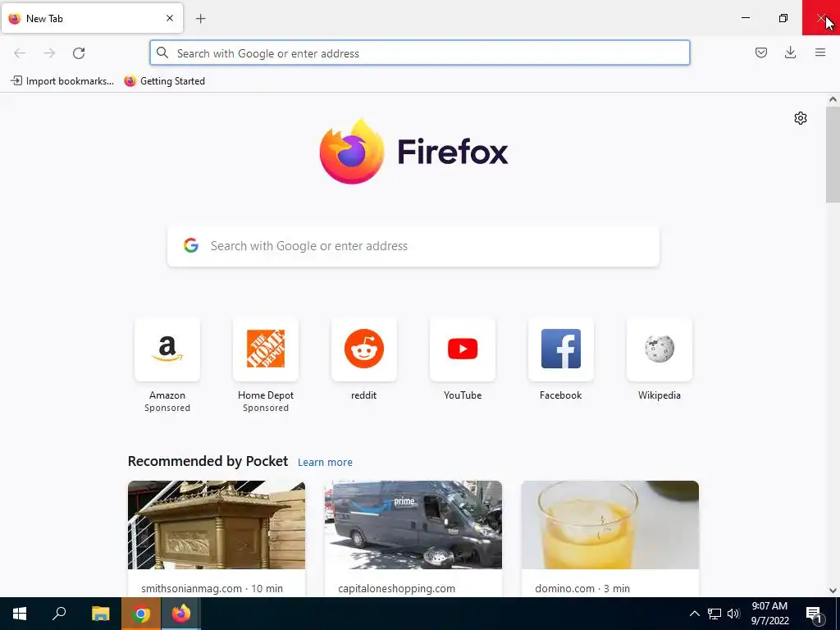Open the Windows Start menu

point(20,614)
